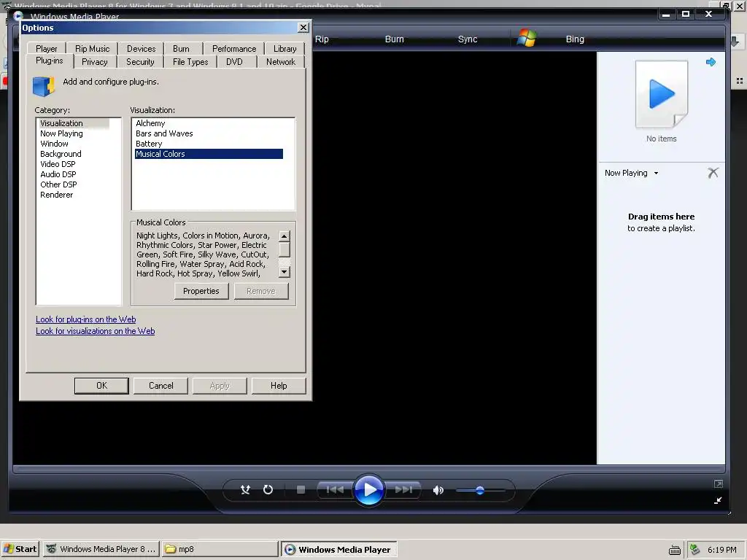Open Properties for Musical Colors
The width and height of the screenshot is (747, 560).
[x=201, y=291]
